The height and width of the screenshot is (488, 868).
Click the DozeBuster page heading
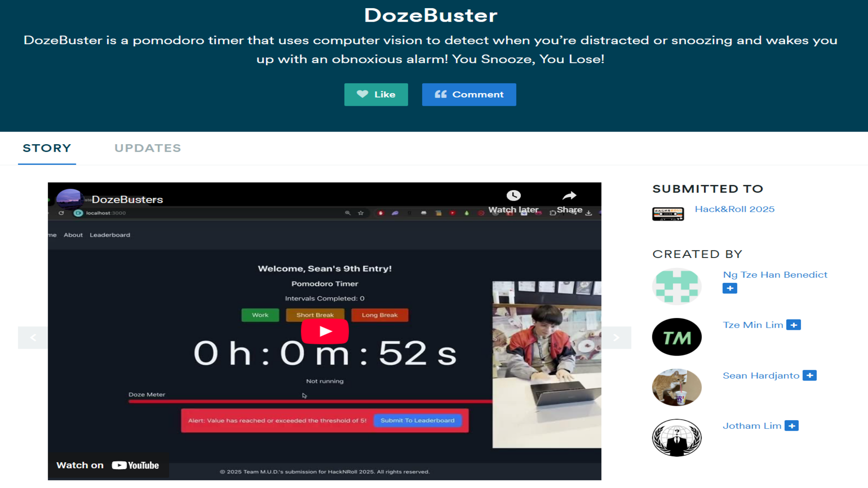coord(431,16)
